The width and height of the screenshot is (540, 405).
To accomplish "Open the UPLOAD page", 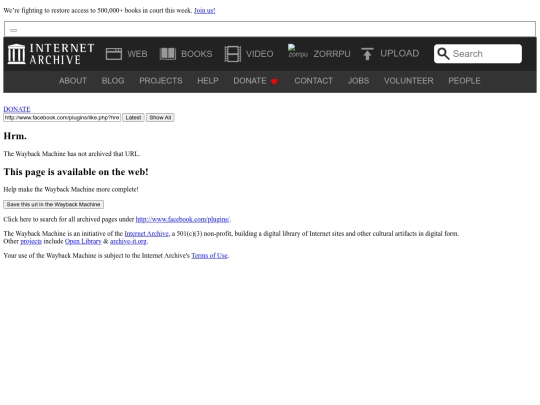I will point(399,53).
